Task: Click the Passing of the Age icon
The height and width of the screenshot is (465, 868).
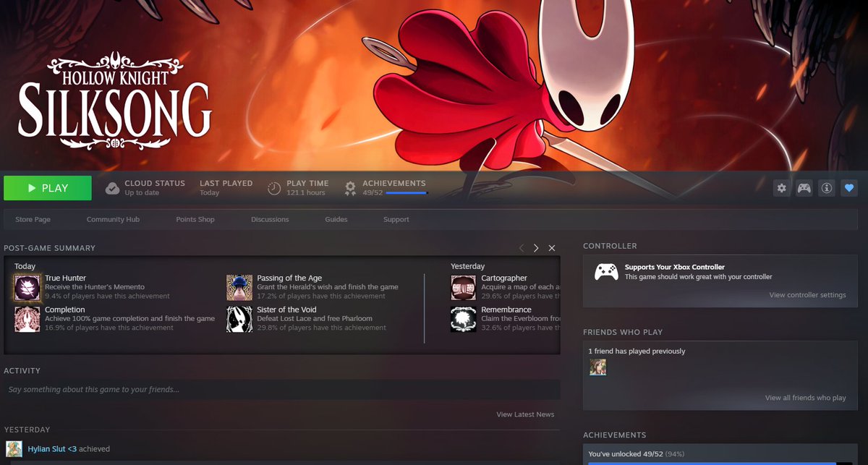Action: [x=239, y=287]
